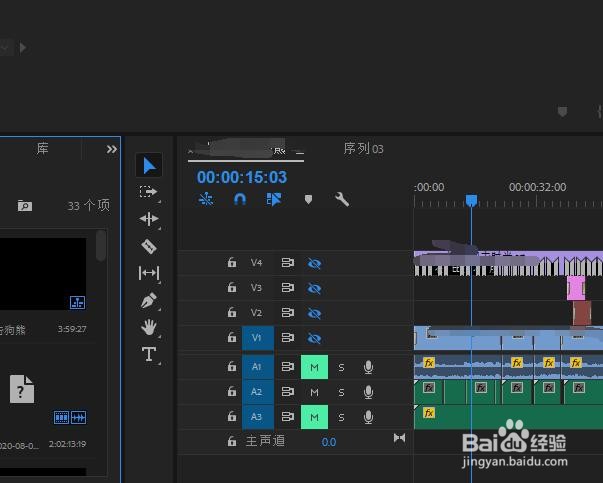Target the A3 track header
This screenshot has width=603, height=483.
click(x=258, y=417)
